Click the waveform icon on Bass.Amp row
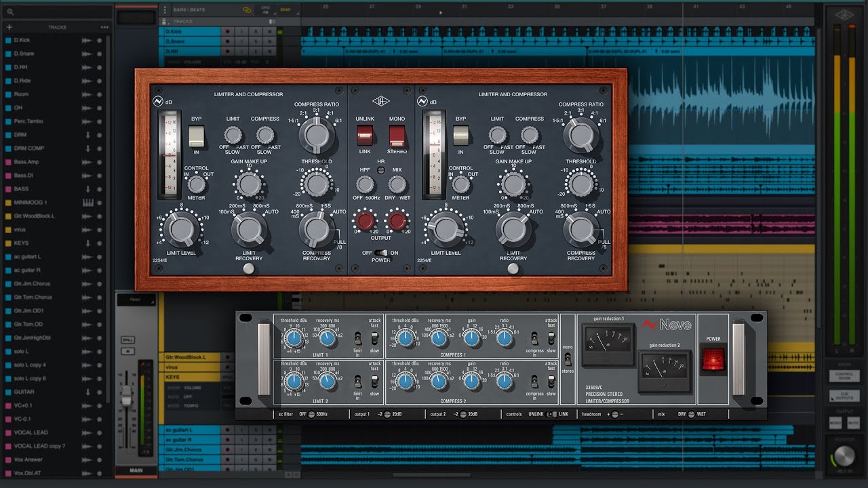868x488 pixels. [x=87, y=162]
